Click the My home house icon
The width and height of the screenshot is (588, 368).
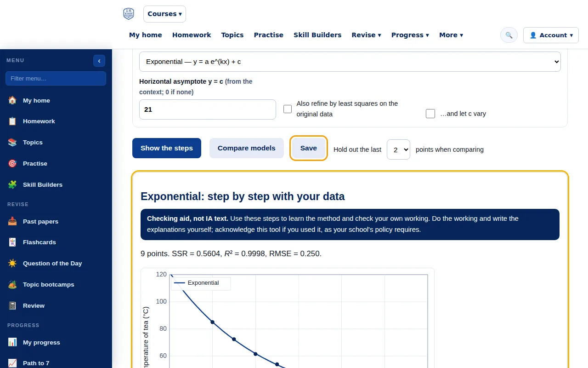pos(12,100)
